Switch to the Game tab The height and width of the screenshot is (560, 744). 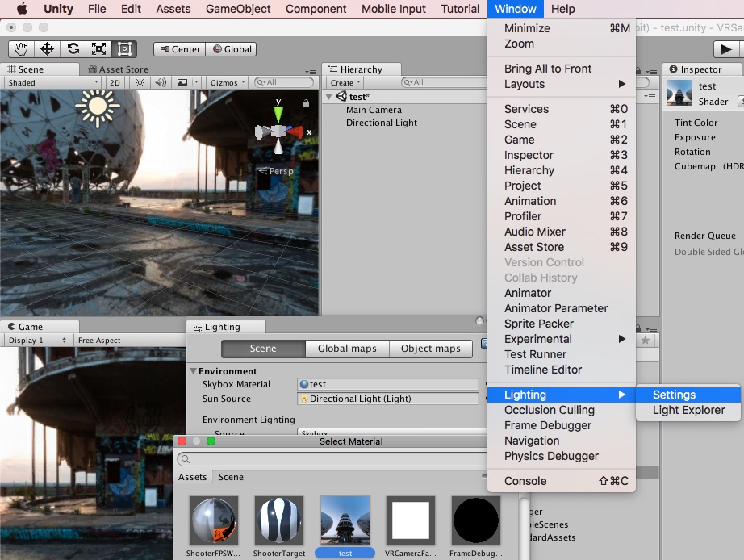click(x=40, y=327)
